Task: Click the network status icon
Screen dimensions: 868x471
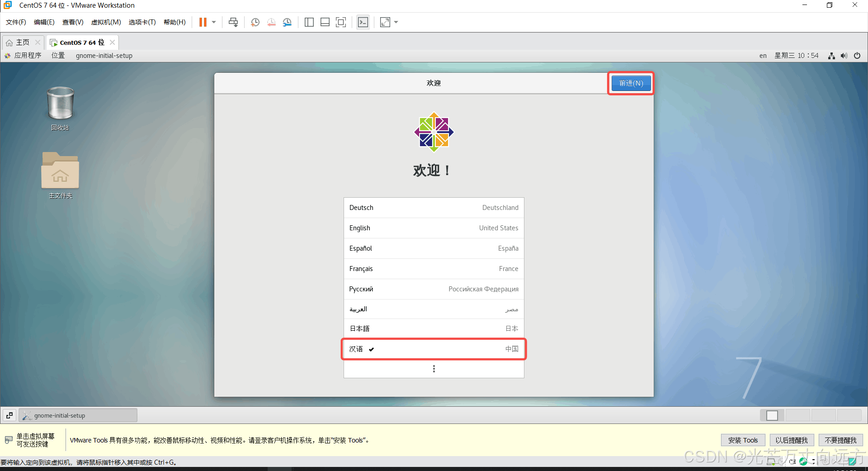Action: 831,56
